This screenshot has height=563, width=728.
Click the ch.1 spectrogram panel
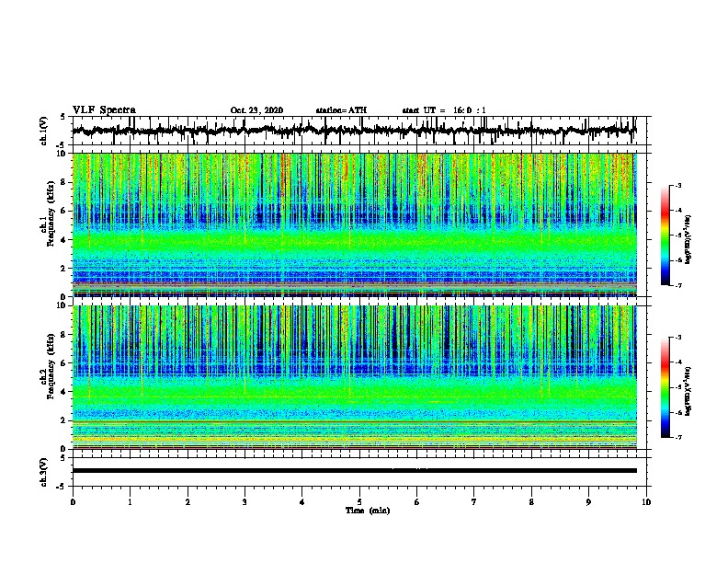(x=355, y=224)
